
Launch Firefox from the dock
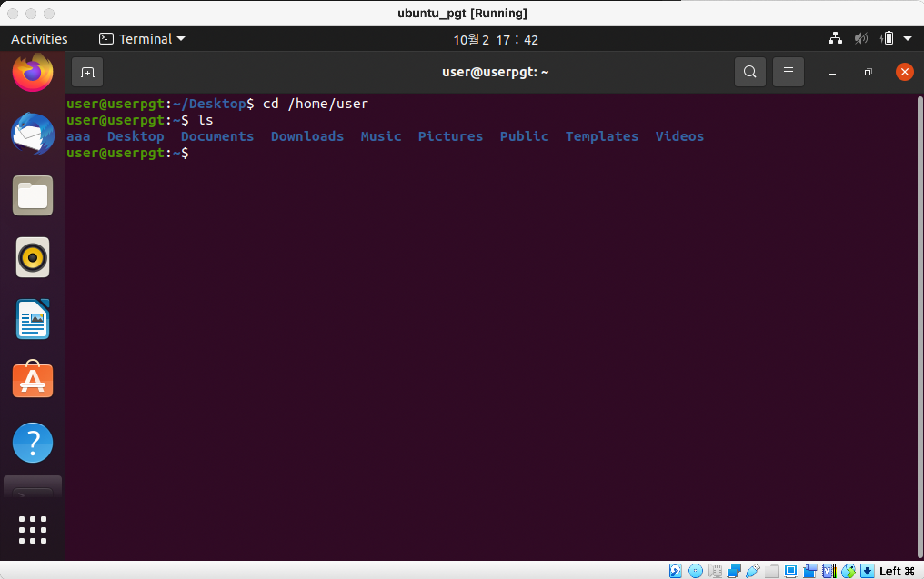click(x=33, y=73)
